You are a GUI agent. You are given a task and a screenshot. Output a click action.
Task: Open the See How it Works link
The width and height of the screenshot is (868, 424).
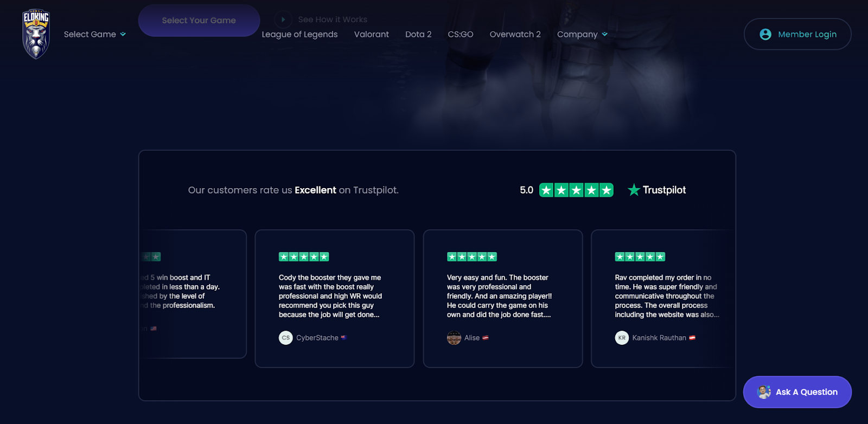[333, 20]
